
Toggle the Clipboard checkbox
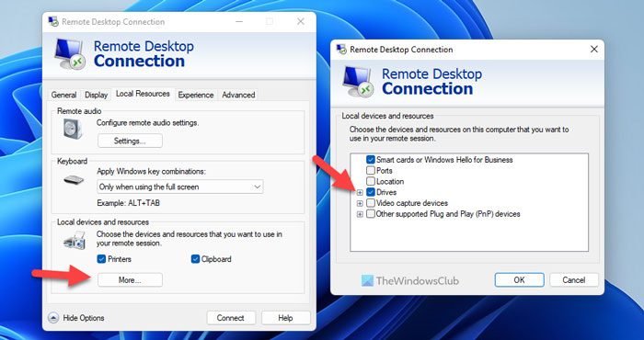click(x=195, y=259)
